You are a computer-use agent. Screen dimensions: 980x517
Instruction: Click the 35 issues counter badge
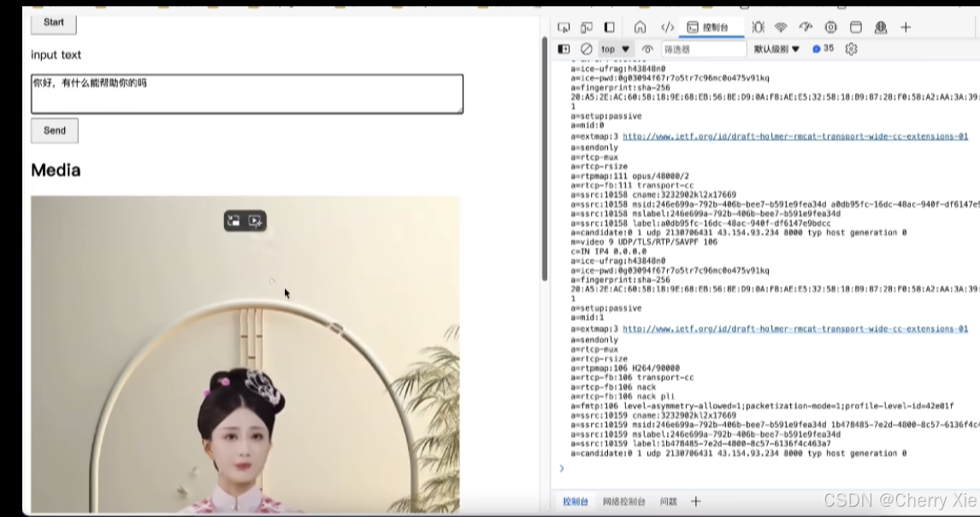(824, 48)
